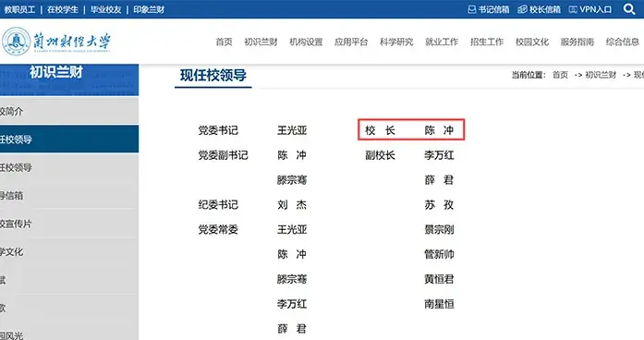Image resolution: width=644 pixels, height=340 pixels.
Task: Open the 应用平台 menu
Action: point(351,42)
